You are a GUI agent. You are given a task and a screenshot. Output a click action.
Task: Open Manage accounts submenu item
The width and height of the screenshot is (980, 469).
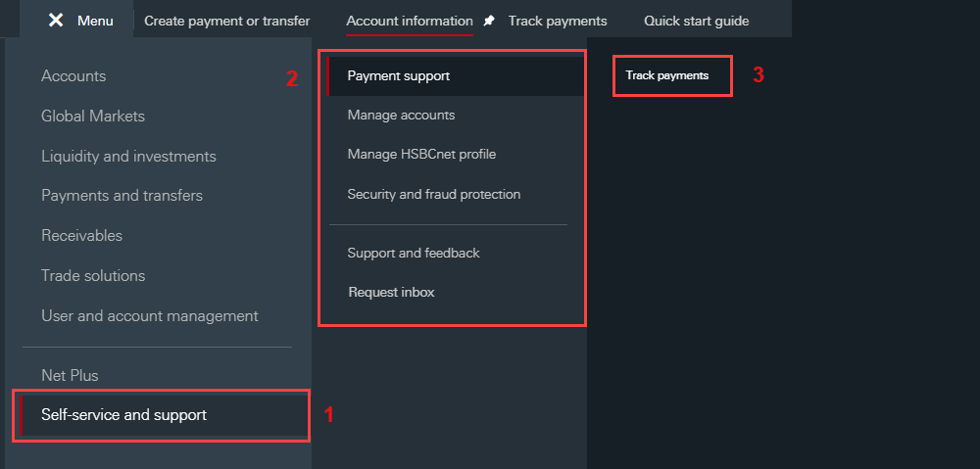[401, 116]
